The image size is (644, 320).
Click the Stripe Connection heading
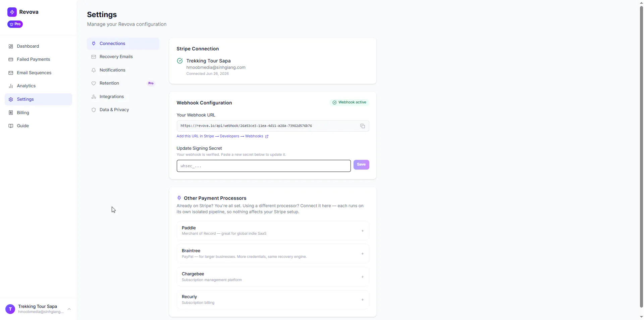pos(198,49)
